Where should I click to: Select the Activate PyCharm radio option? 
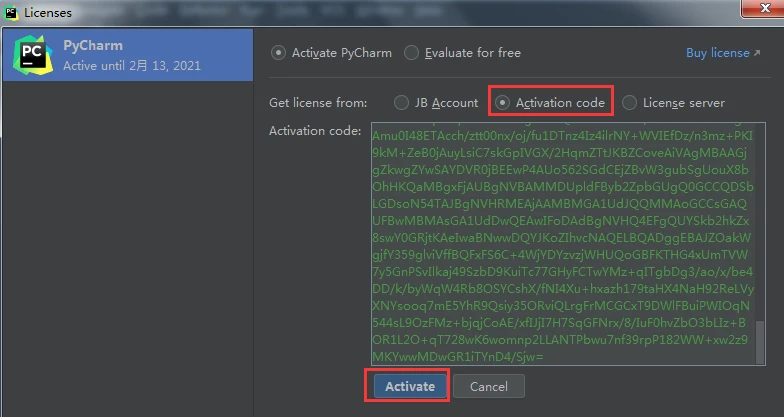coord(279,53)
